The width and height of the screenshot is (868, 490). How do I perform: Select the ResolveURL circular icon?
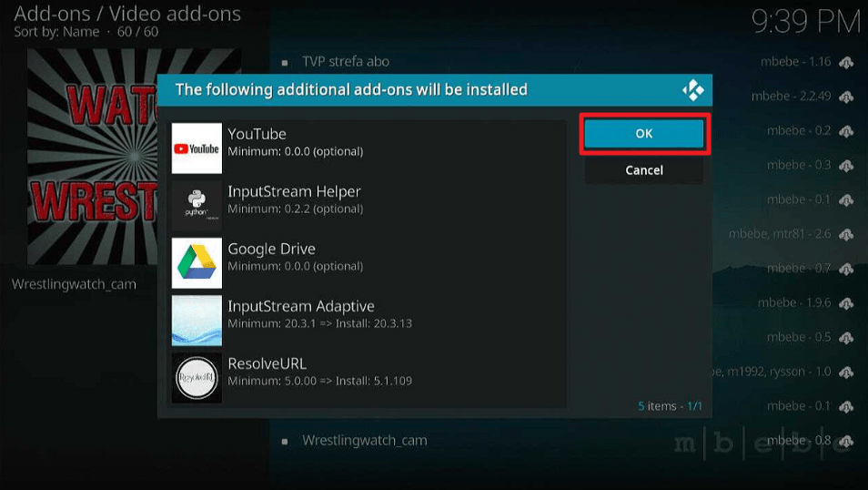(x=197, y=378)
